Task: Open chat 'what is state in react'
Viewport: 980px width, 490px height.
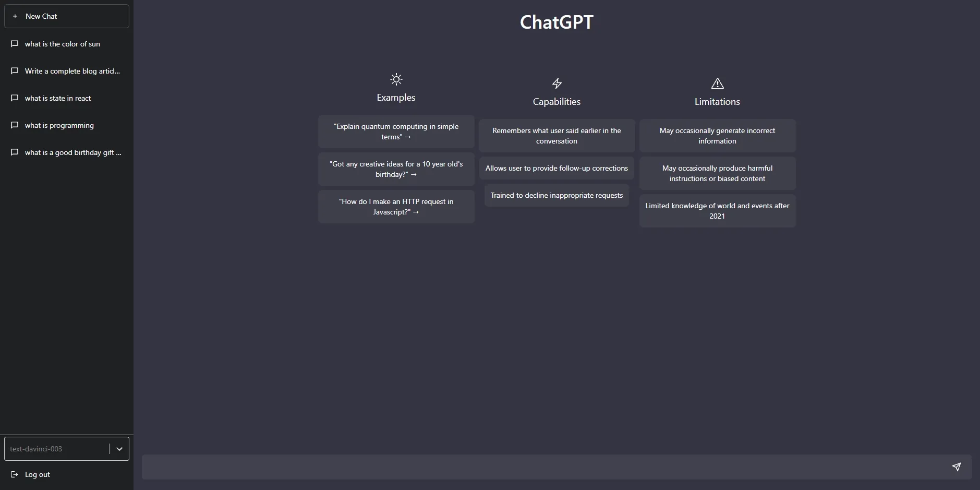Action: click(x=67, y=98)
